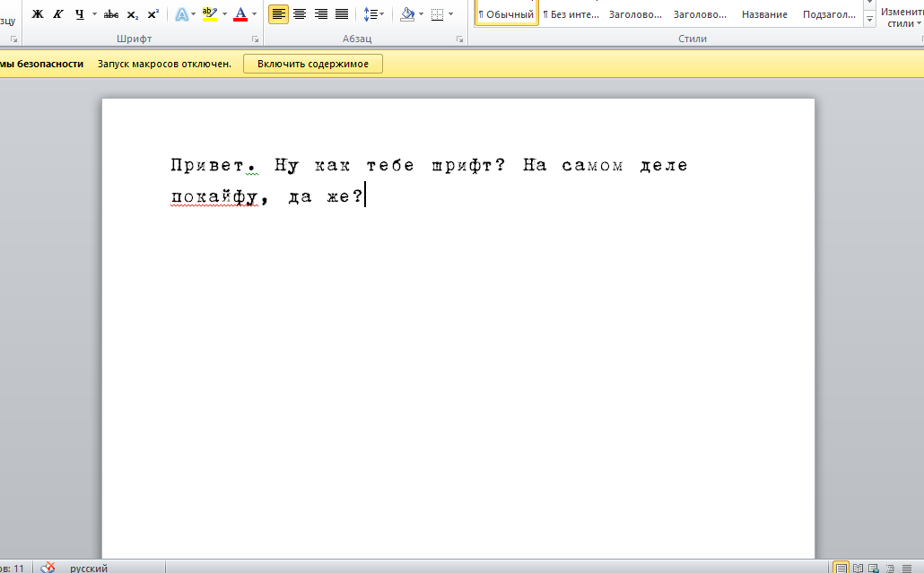Click Включить содержимое button
The image size is (924, 573).
[x=313, y=64]
